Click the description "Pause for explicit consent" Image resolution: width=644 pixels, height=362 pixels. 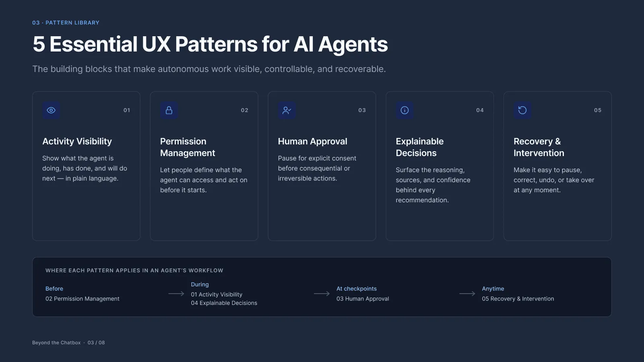point(317,169)
